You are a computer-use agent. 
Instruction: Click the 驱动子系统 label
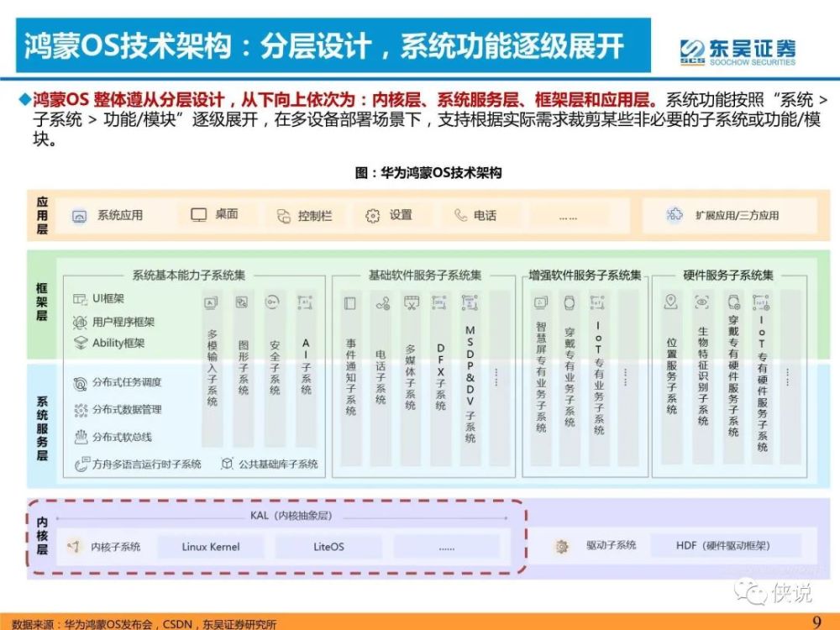pos(611,545)
